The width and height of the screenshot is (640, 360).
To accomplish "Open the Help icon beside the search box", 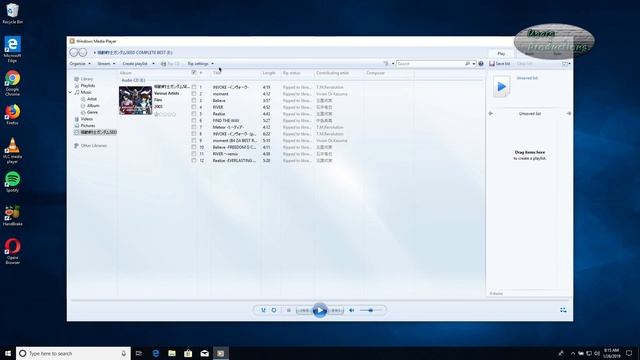I will click(x=481, y=64).
